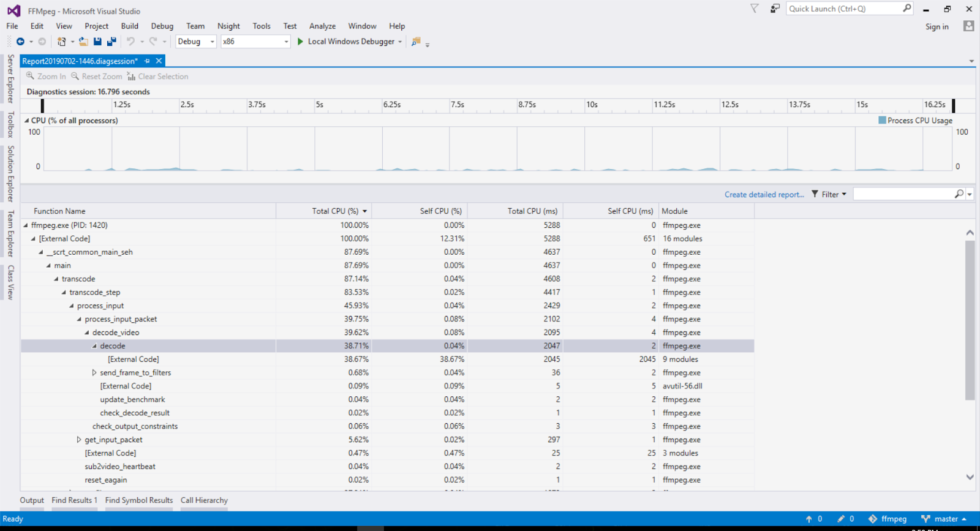Viewport: 980px width, 531px height.
Task: Collapse the process_input node
Action: [x=72, y=306]
